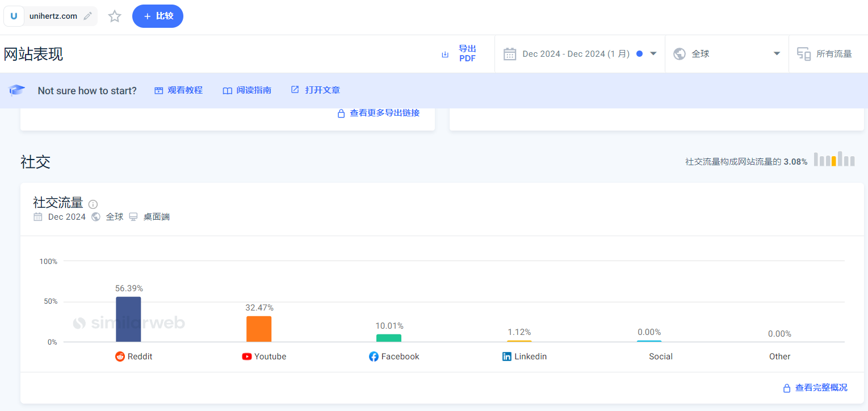The height and width of the screenshot is (411, 868).
Task: Export the report via 导出 PDF
Action: [x=459, y=54]
